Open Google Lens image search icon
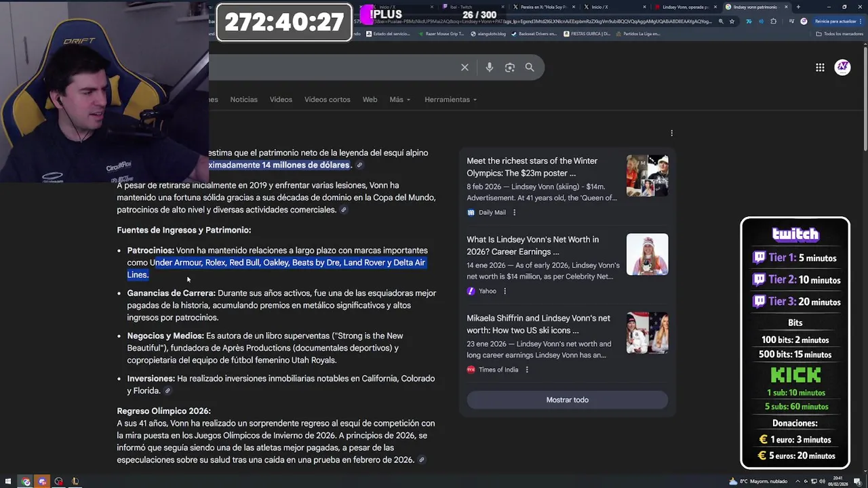 (x=510, y=68)
